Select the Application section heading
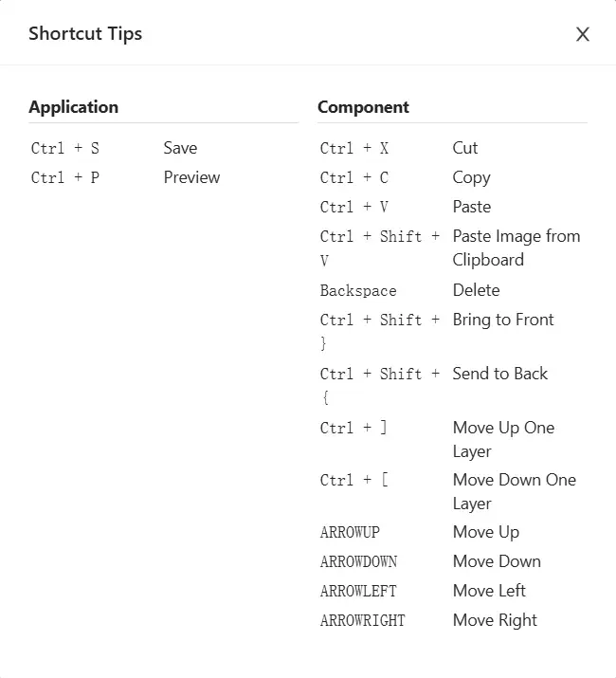 [74, 107]
